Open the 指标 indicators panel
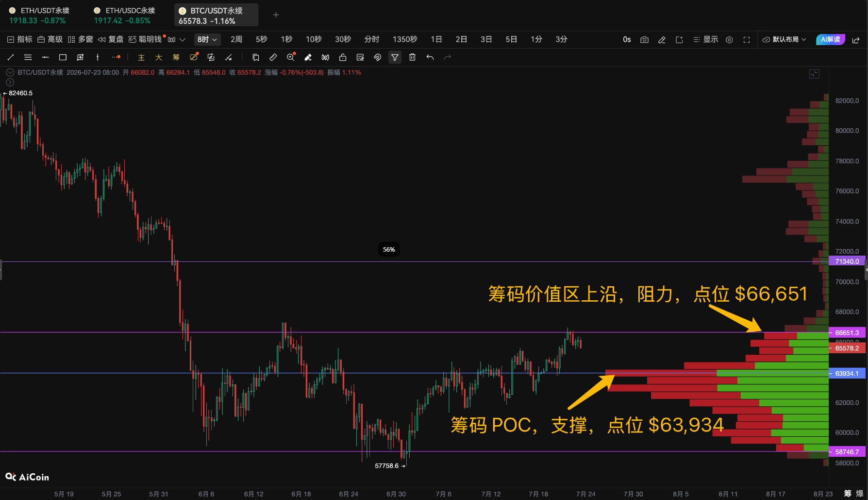 point(20,39)
